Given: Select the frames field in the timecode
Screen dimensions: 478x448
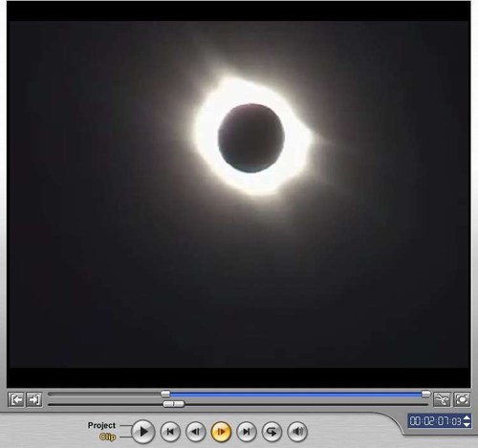Looking at the screenshot, I should tap(456, 421).
